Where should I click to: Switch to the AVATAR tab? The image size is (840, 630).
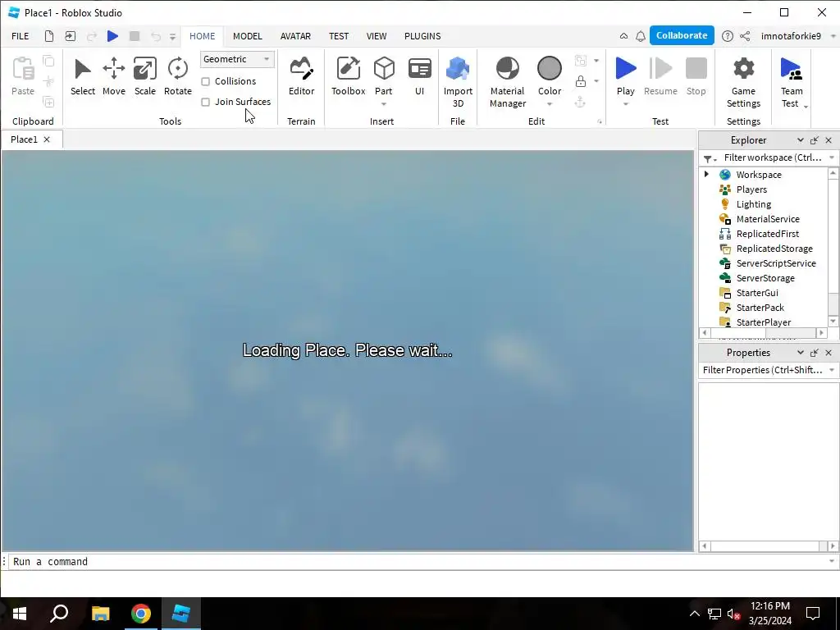pos(295,36)
